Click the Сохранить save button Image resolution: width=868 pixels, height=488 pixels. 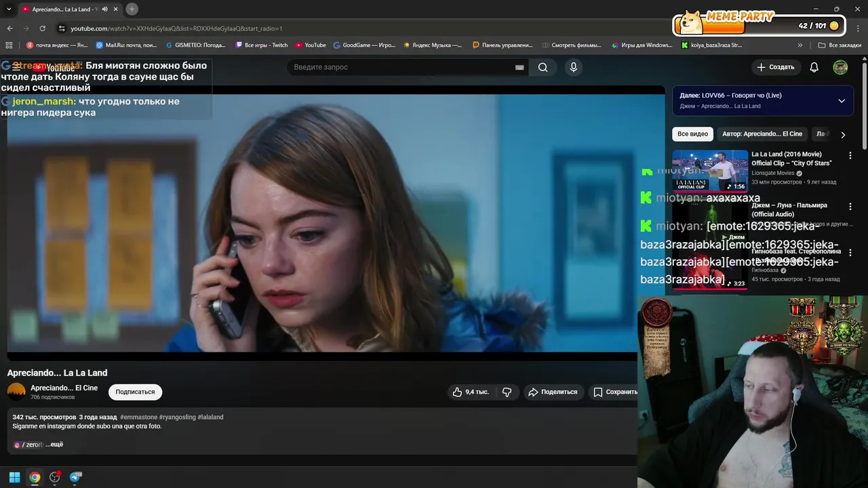click(615, 392)
